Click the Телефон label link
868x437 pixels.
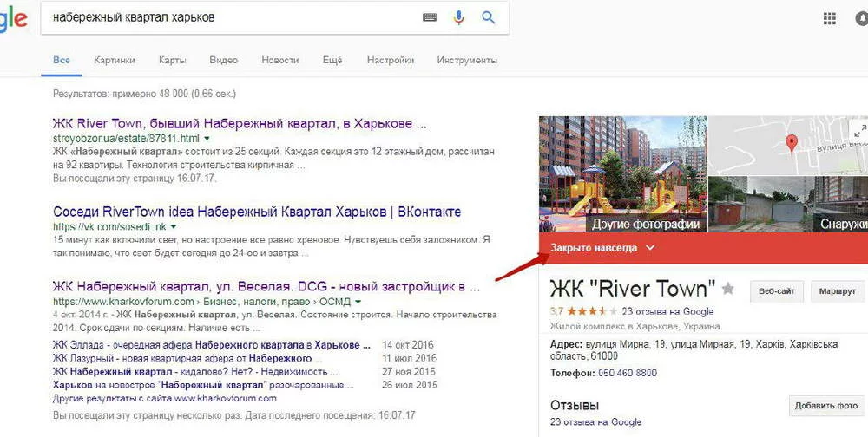pyautogui.click(x=572, y=373)
